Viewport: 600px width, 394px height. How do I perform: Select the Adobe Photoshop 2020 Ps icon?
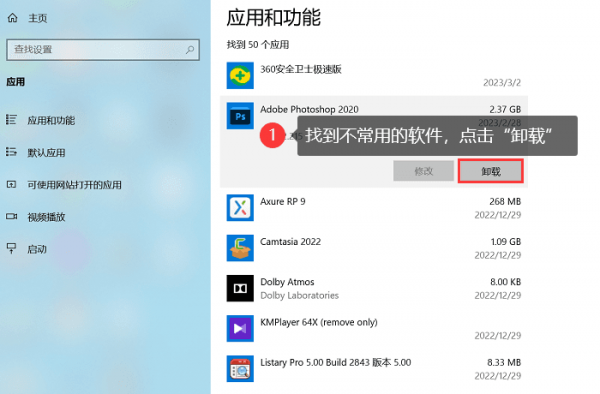pyautogui.click(x=240, y=116)
